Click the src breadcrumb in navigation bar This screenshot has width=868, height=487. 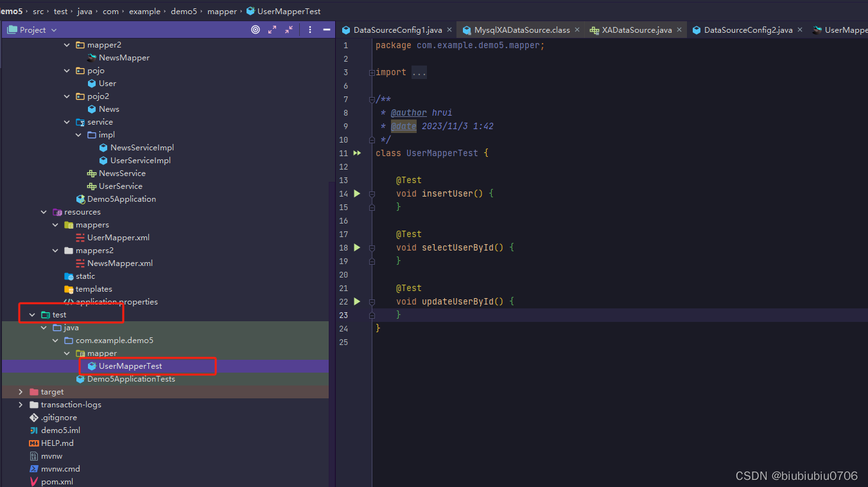pos(38,12)
